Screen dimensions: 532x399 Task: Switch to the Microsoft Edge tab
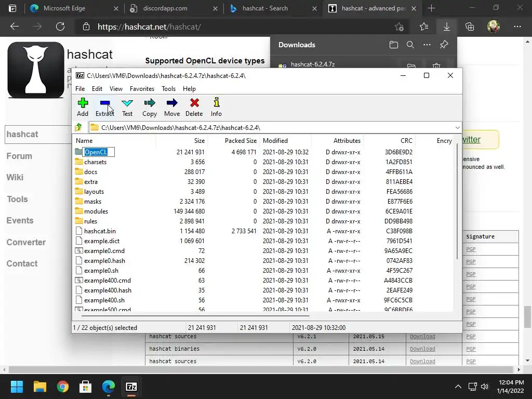[x=73, y=8]
